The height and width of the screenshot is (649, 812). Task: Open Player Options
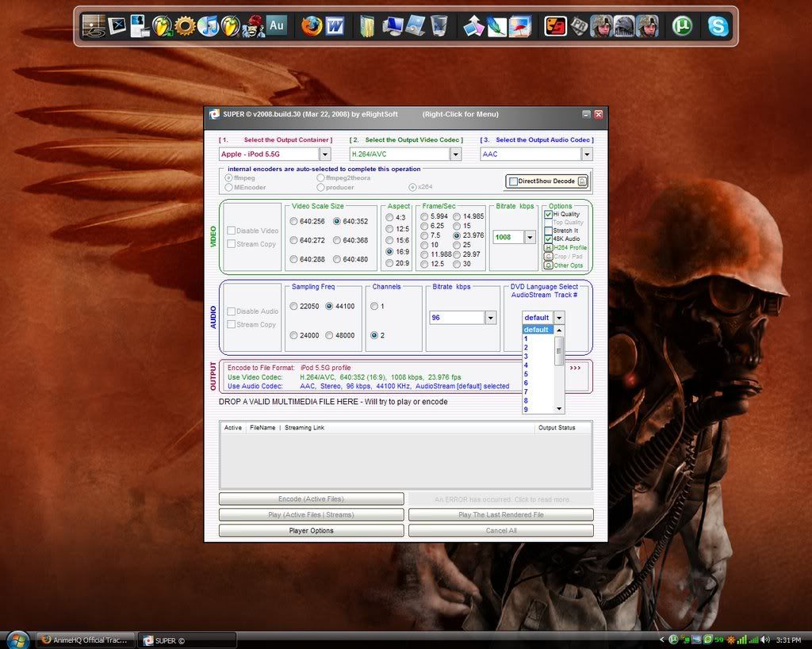[x=311, y=530]
